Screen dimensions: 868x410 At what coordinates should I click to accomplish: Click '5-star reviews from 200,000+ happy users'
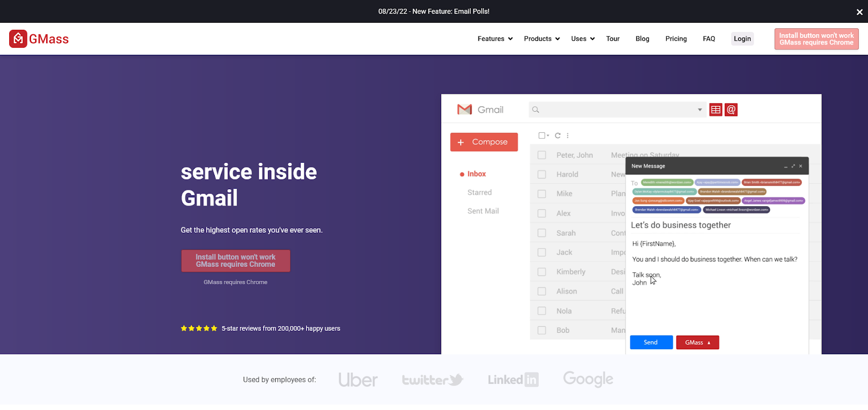(281, 329)
